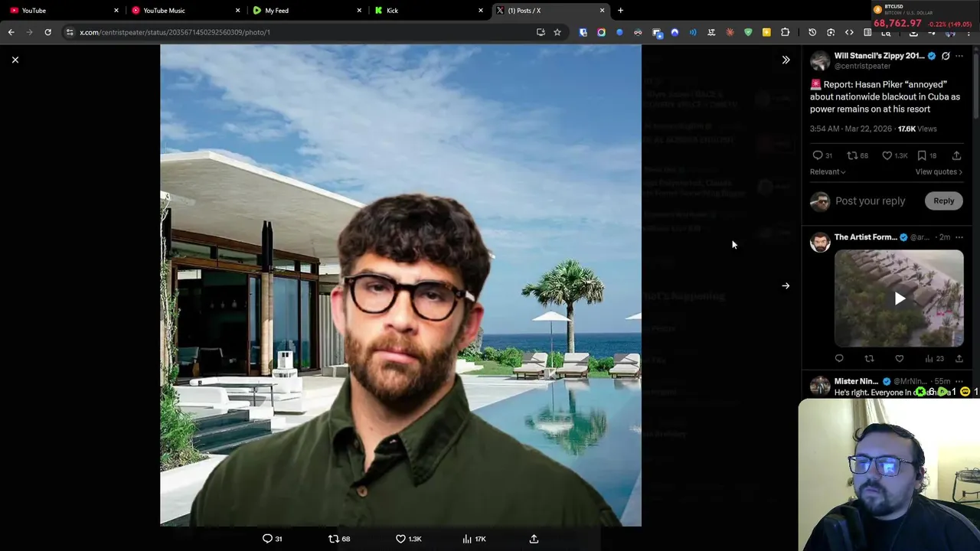The width and height of the screenshot is (980, 551).
Task: View stats showing 23 on video comment
Action: [x=934, y=358]
